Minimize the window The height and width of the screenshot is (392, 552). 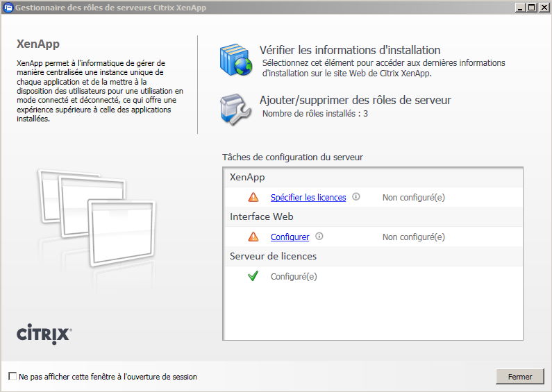[x=520, y=7]
